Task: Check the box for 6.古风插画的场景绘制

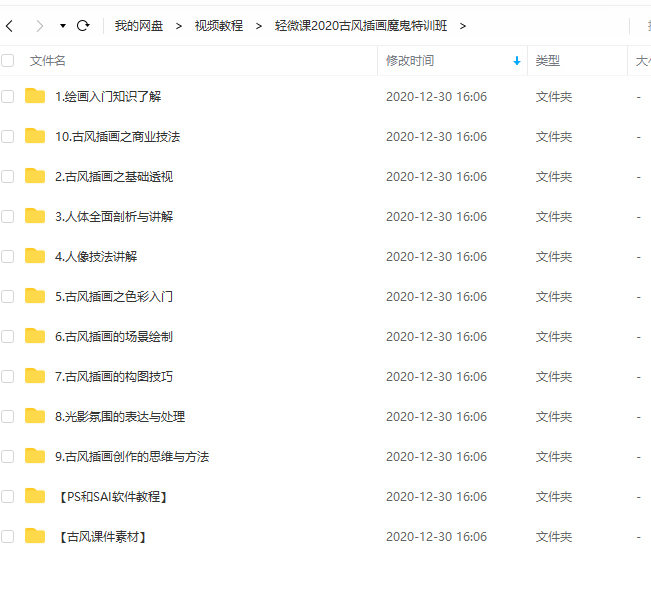Action: pos(7,336)
